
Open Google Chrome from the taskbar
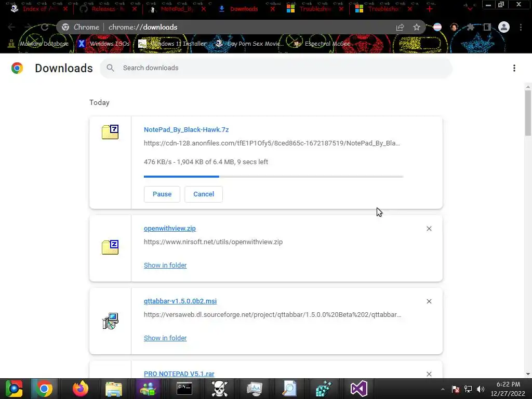pos(44,389)
